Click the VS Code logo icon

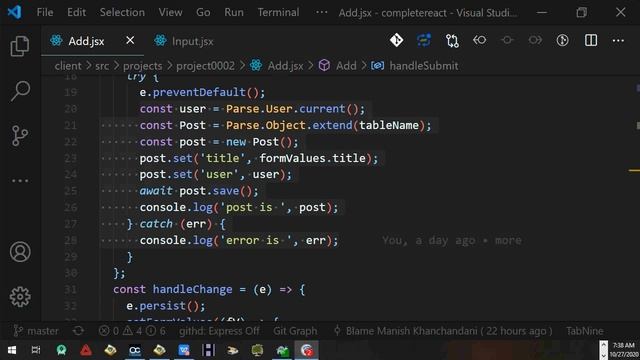[14, 12]
